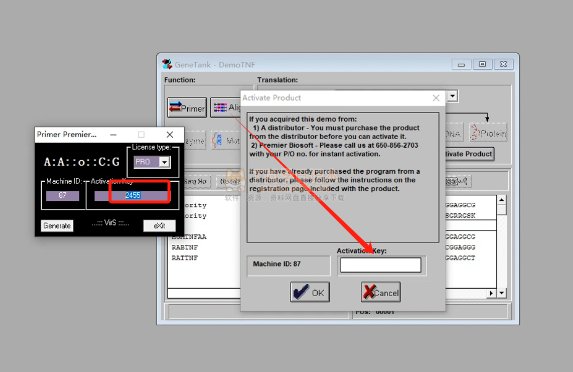573x372 pixels.
Task: Click the Primer function button
Action: 187,107
